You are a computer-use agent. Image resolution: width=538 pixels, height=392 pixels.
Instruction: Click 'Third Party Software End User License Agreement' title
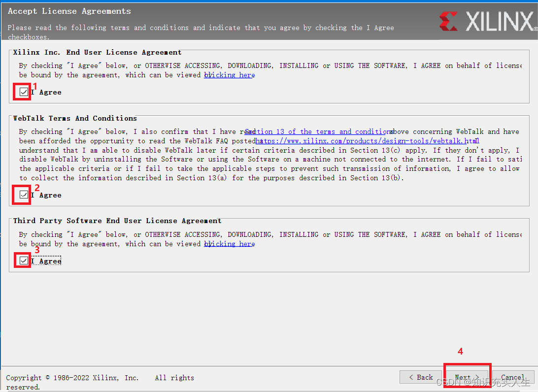117,221
